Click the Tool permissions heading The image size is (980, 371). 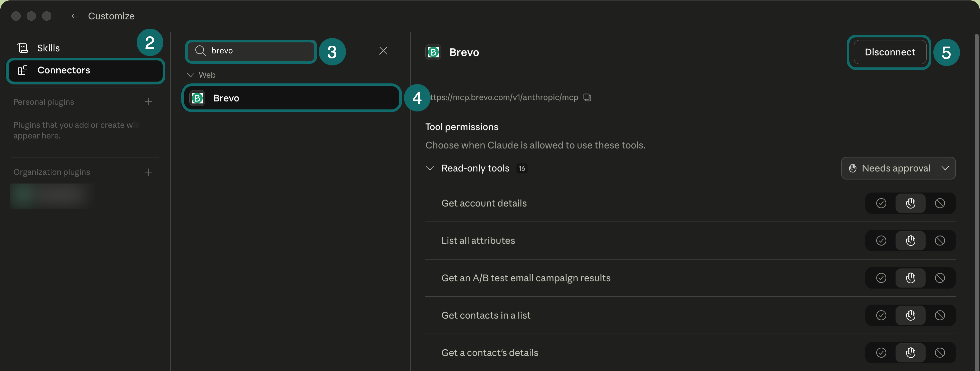tap(462, 127)
